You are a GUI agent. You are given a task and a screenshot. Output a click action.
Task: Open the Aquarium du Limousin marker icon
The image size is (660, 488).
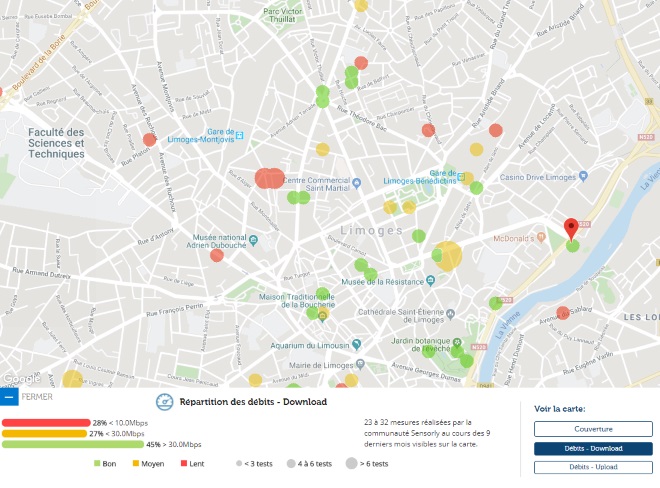point(357,344)
